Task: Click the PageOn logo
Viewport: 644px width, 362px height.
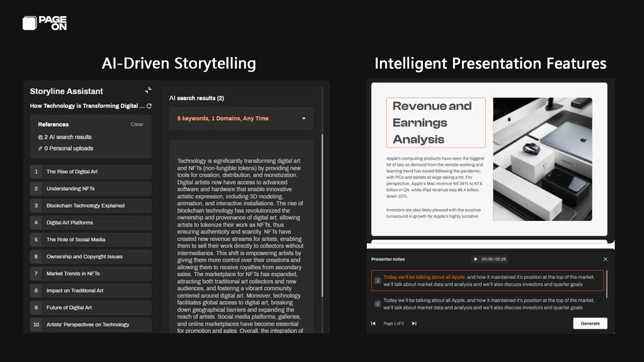Action: click(45, 23)
